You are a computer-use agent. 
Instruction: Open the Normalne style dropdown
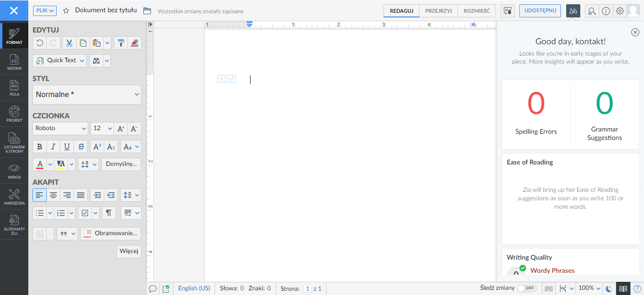click(87, 95)
